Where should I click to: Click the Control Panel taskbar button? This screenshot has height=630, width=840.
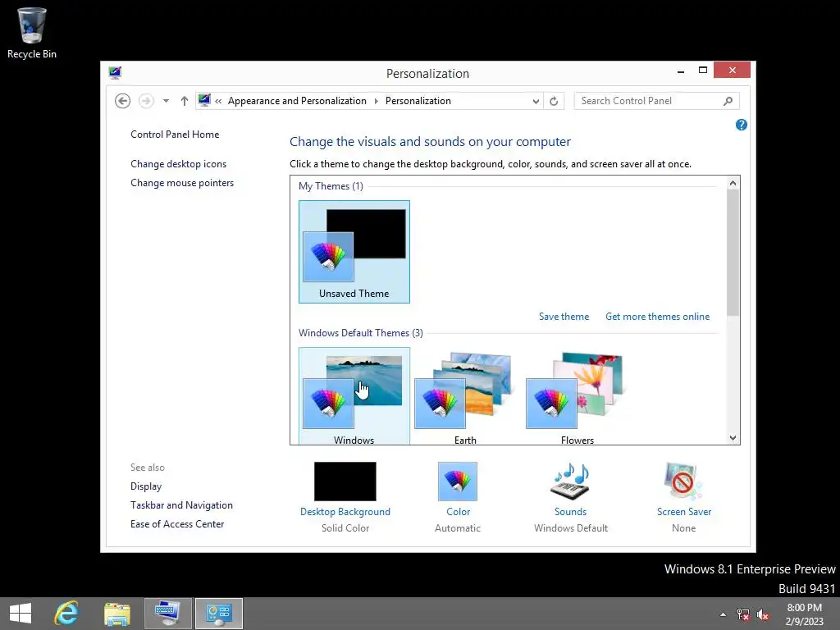tap(218, 614)
